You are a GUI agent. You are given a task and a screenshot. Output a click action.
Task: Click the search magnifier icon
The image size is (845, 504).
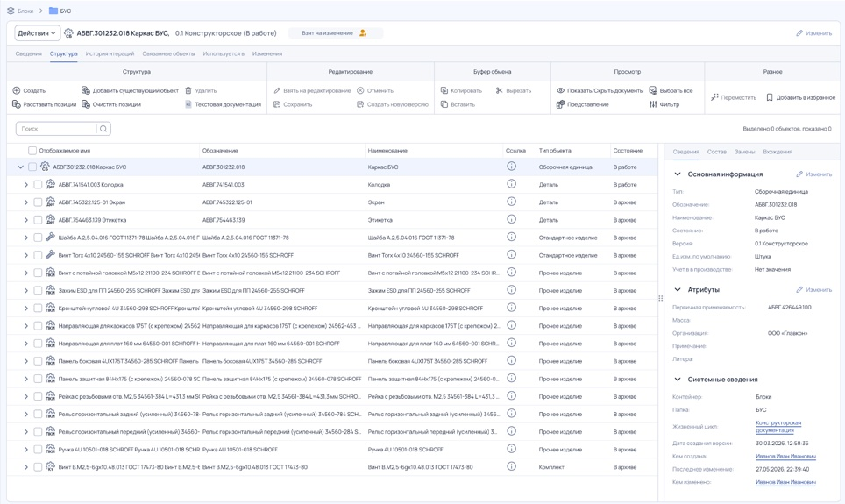tap(103, 128)
